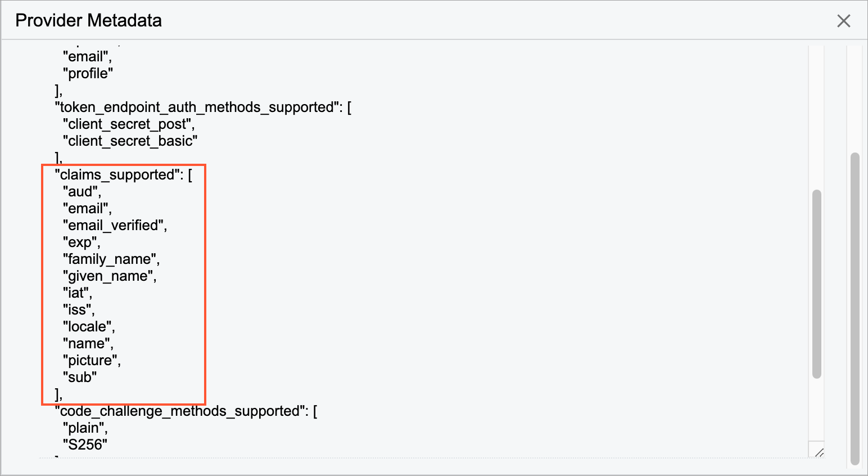
Task: Place cursor on the "locale" claim
Action: (x=88, y=327)
